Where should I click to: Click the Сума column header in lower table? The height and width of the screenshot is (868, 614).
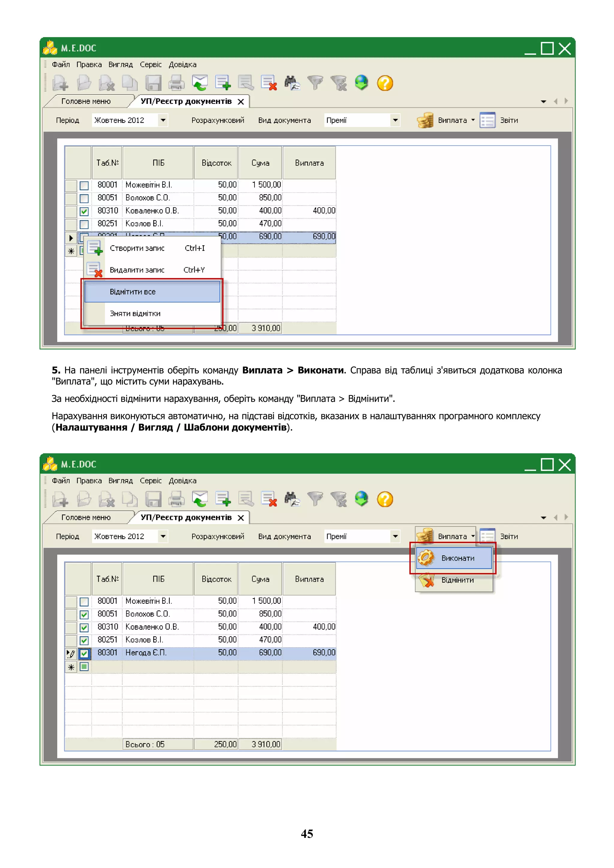coord(260,579)
